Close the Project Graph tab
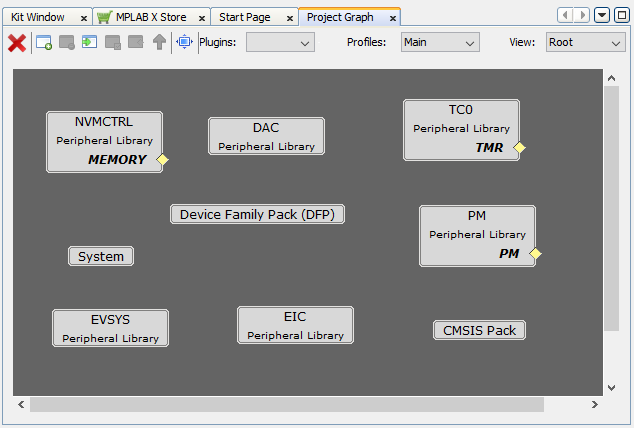This screenshot has height=428, width=634. pos(390,18)
